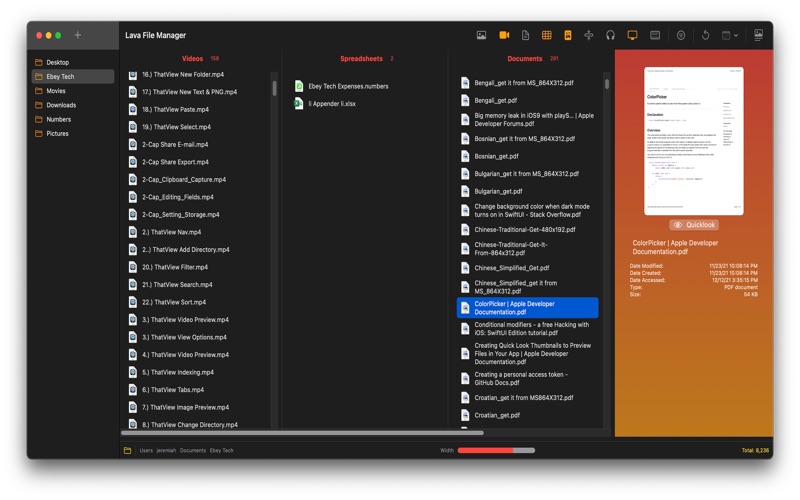Click the text files filter icon
Viewport: 800px width, 500px height.
(x=525, y=35)
